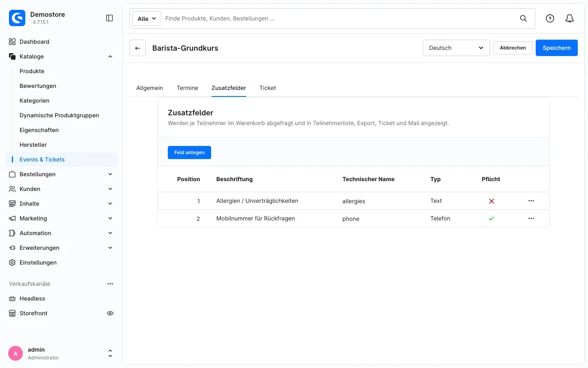Click the Automation icon in sidebar
Screen dimensions: 588x368
click(x=12, y=233)
